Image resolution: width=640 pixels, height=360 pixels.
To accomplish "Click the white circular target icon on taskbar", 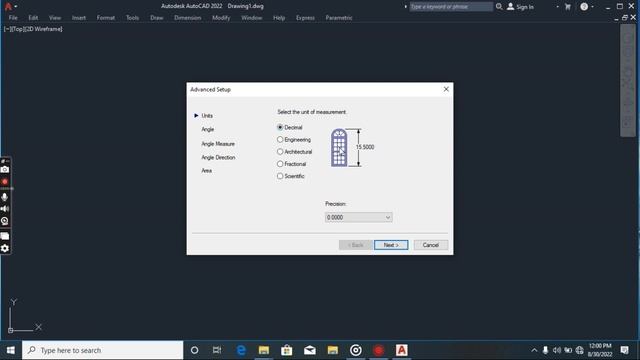I will [356, 350].
